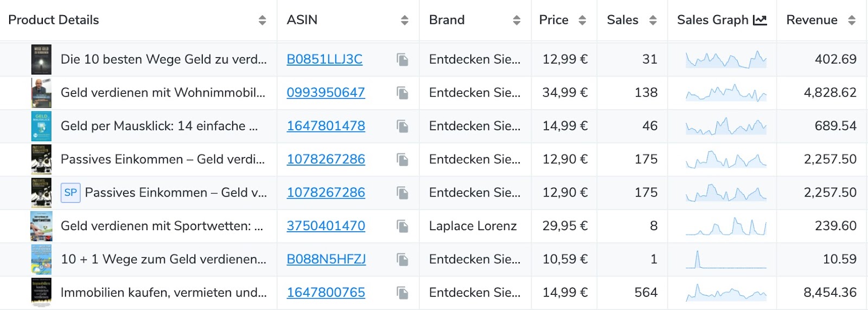868x310 pixels.
Task: Copy ASIN 1647800765 using copy icon
Action: [x=402, y=293]
